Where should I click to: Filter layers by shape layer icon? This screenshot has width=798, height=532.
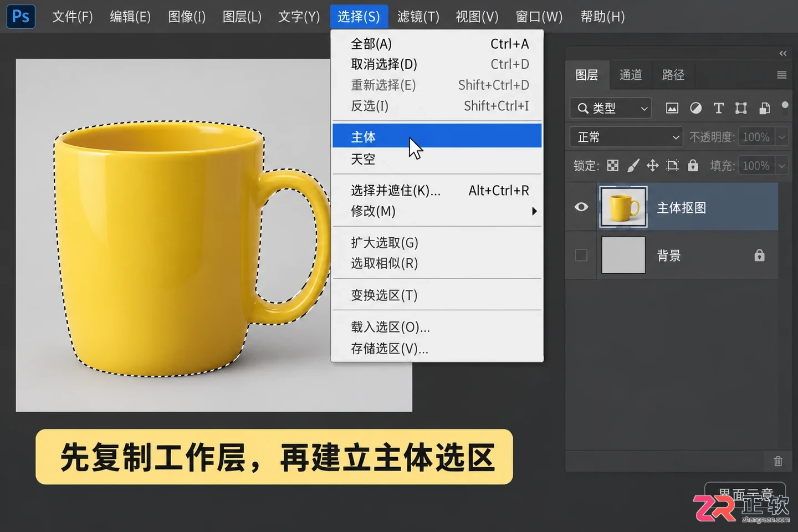(x=741, y=108)
